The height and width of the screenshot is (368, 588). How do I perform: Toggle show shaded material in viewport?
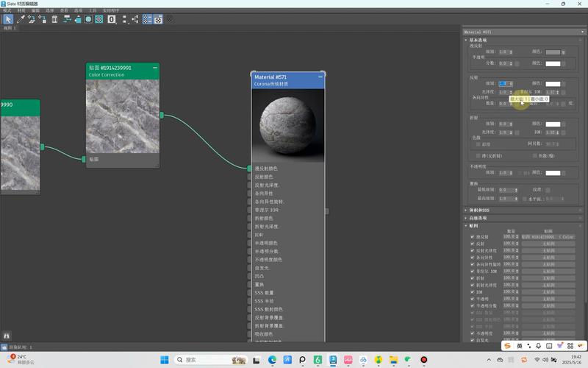point(88,19)
